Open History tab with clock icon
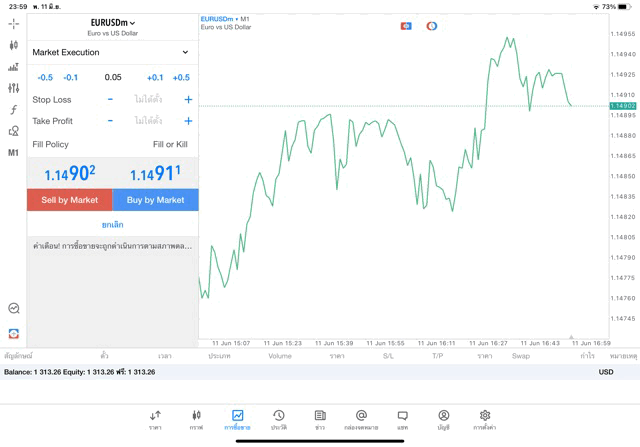This screenshot has width=640, height=447. pyautogui.click(x=279, y=419)
